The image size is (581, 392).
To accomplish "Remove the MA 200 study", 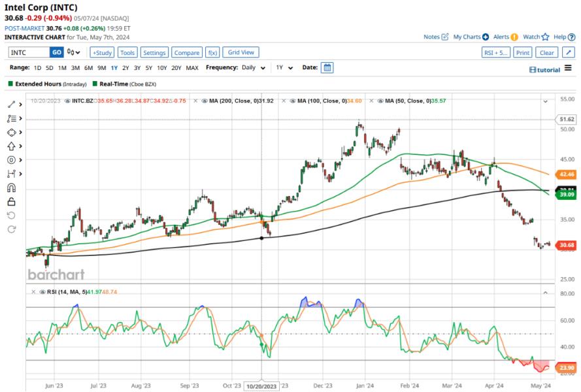I will (x=197, y=101).
